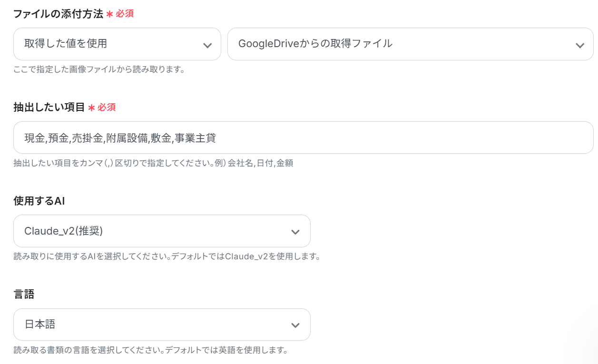Click the document language hint text
This screenshot has height=364, width=598.
(x=151, y=350)
